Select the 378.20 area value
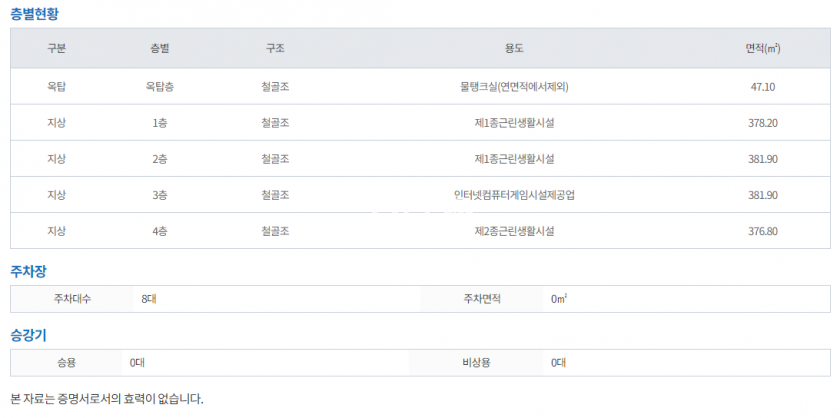The height and width of the screenshot is (418, 840). [x=762, y=123]
